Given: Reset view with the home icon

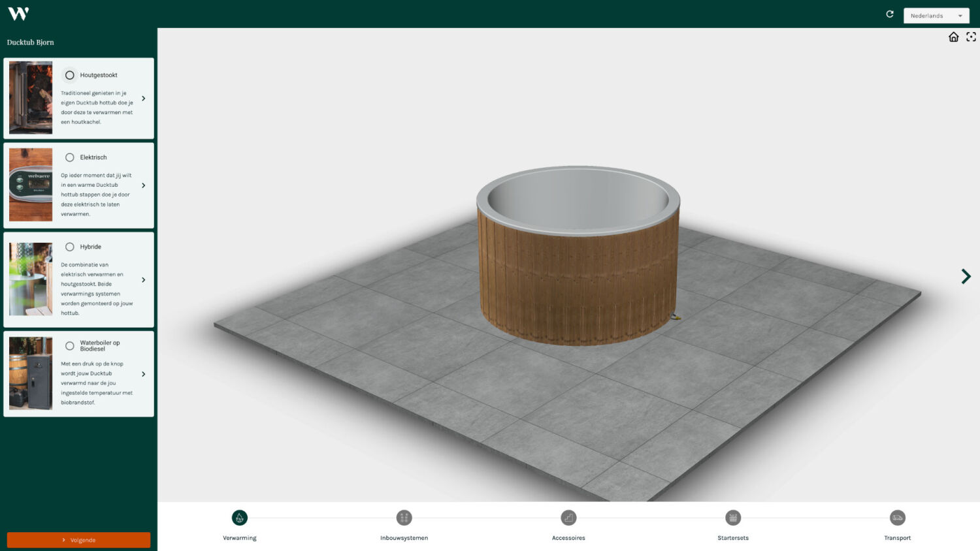Looking at the screenshot, I should click(x=953, y=37).
